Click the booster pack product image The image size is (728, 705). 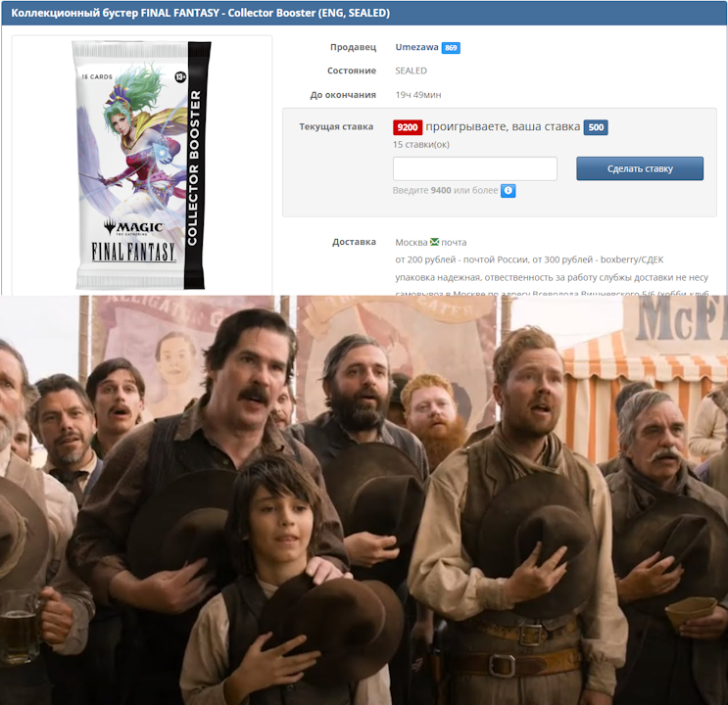(137, 164)
